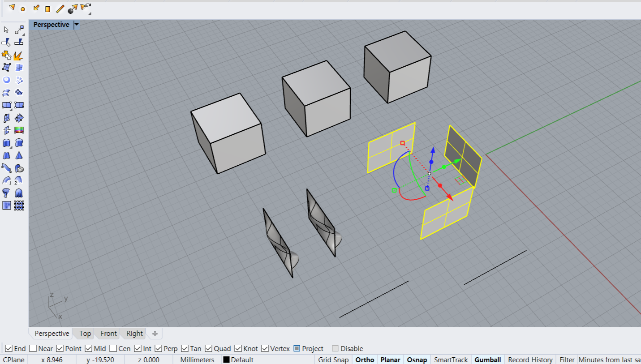Click the orange circle icon in top toolbar

tap(23, 9)
